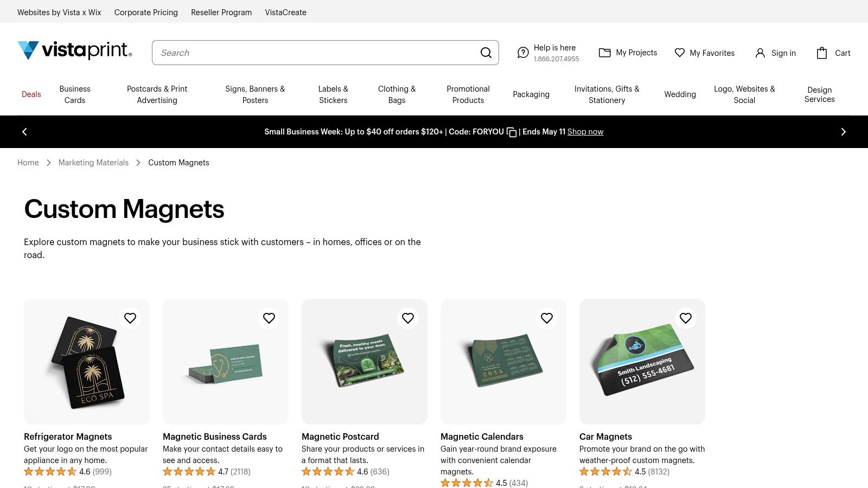Click into the Search text field
The width and height of the screenshot is (868, 488).
tap(315, 53)
